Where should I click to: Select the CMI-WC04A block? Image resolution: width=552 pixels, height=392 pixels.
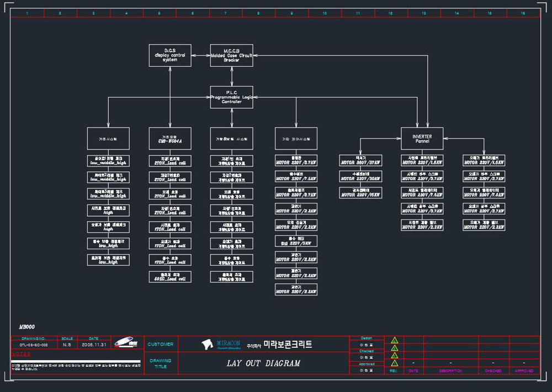pyautogui.click(x=170, y=138)
